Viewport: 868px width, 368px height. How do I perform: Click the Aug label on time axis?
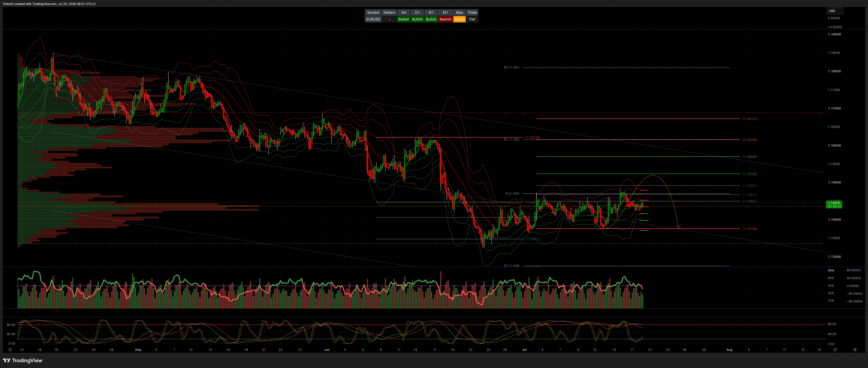coord(730,350)
